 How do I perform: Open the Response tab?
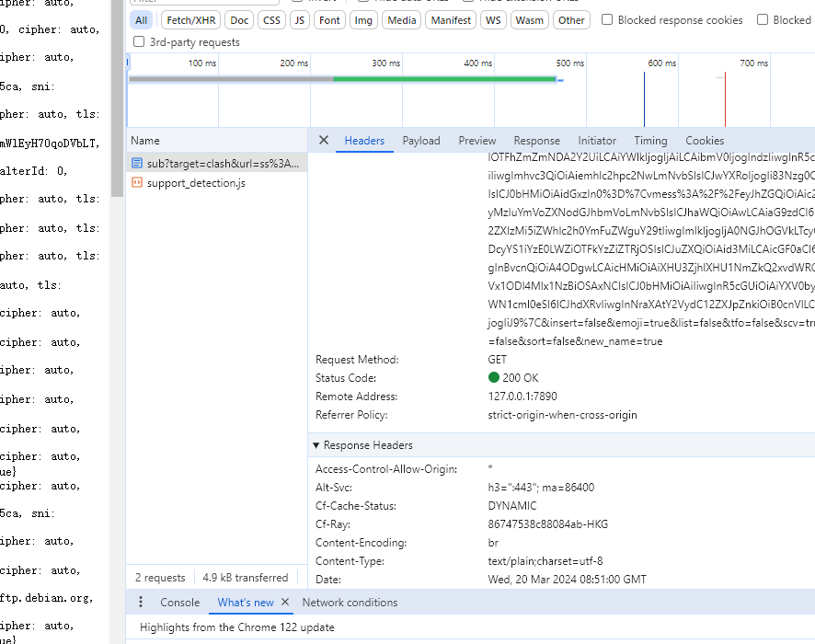[536, 141]
